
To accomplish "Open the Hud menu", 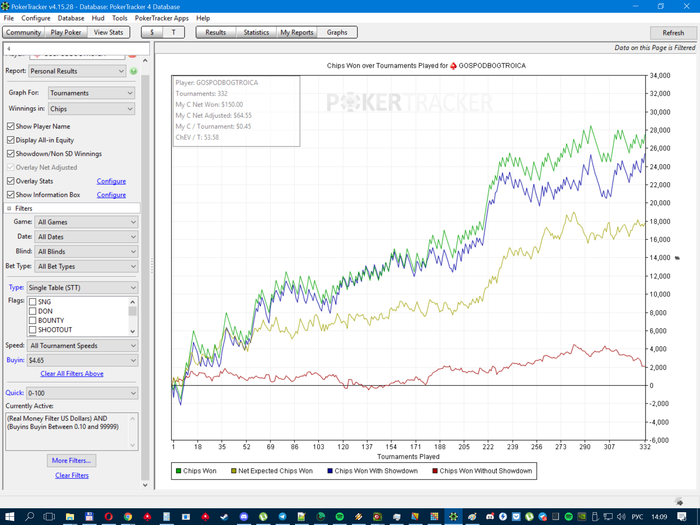I will click(x=98, y=18).
